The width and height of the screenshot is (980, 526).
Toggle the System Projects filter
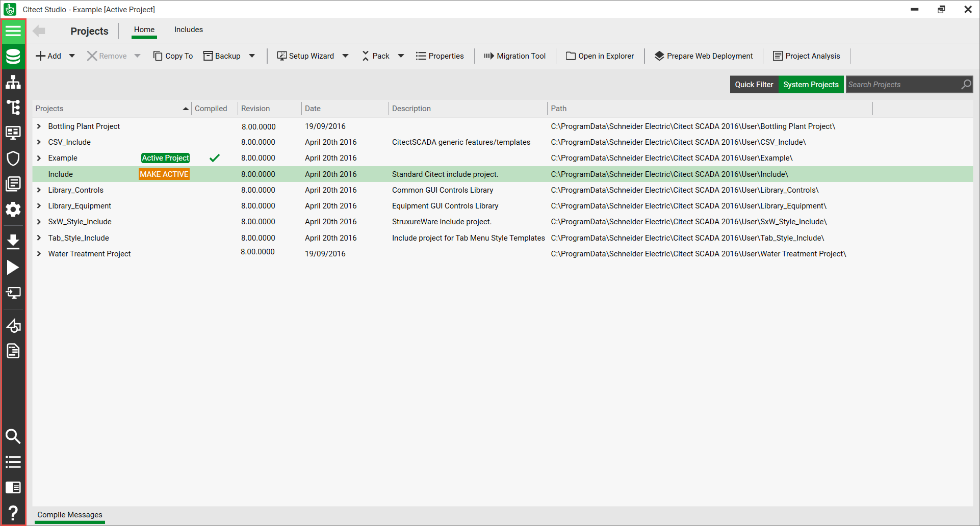(810, 85)
